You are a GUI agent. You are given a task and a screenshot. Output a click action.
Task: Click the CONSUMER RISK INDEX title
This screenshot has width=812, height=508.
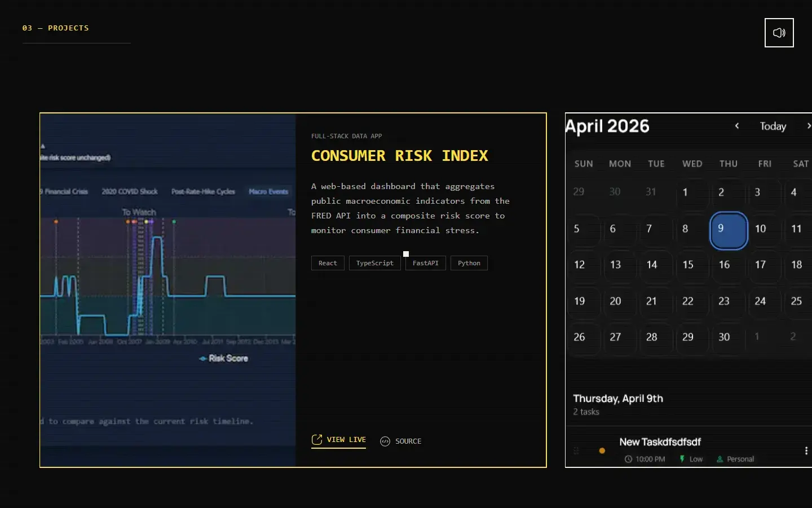click(x=400, y=156)
